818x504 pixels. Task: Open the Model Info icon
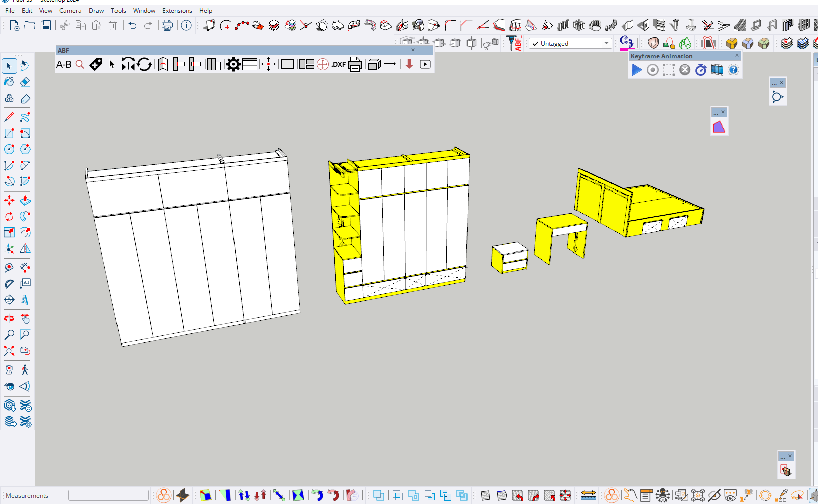click(186, 25)
